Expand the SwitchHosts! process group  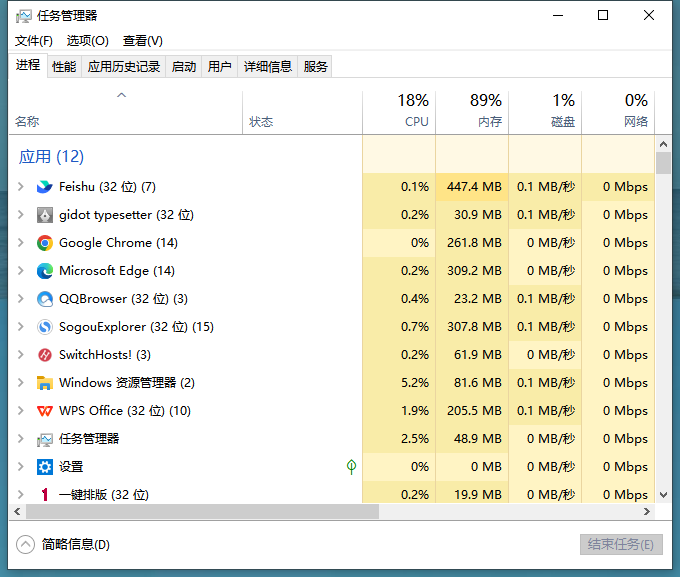click(x=20, y=355)
